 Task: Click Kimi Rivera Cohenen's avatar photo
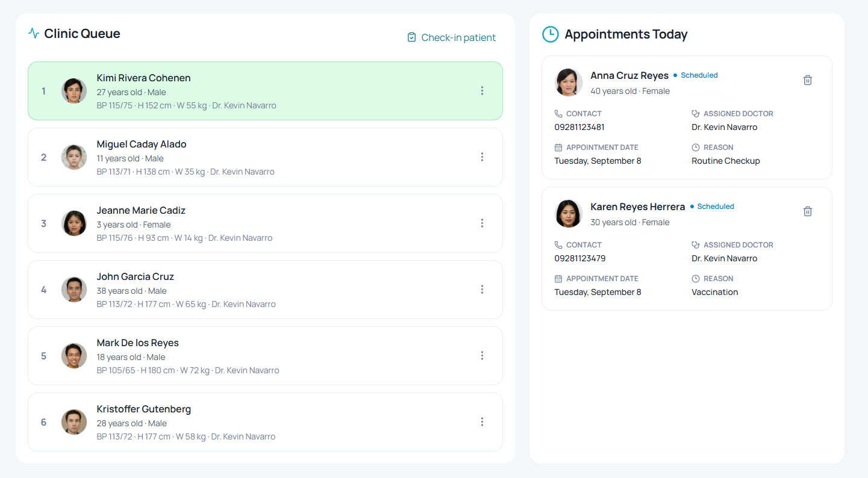coord(74,91)
